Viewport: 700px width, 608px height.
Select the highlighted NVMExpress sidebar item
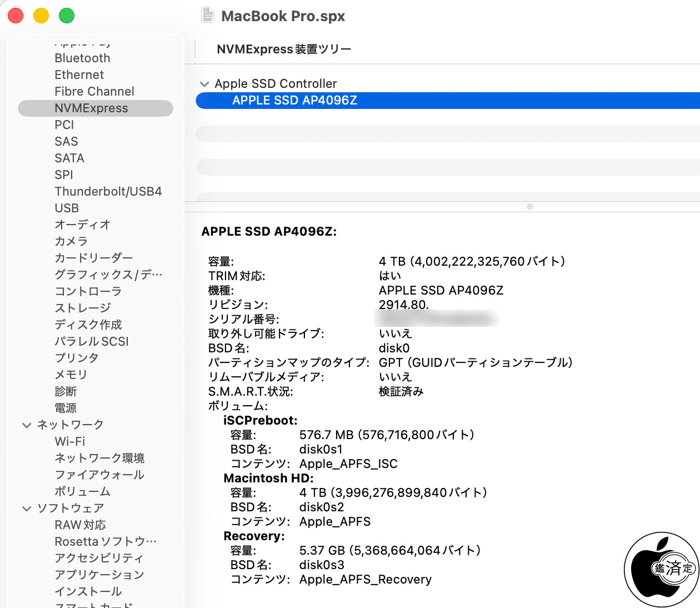[x=91, y=108]
